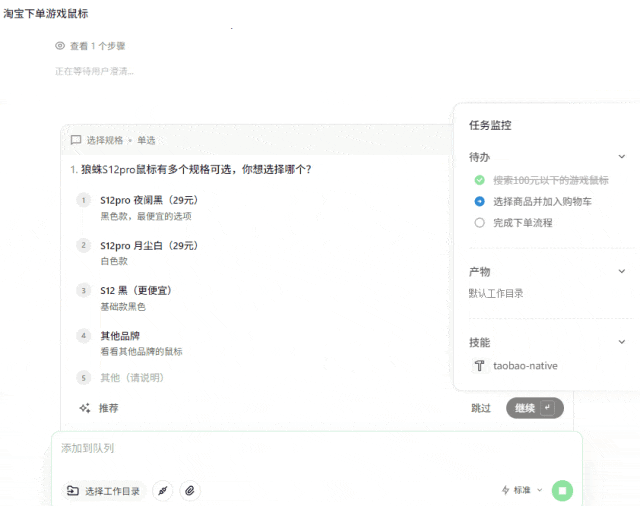Viewport: 640px width, 506px height.
Task: Select option S12pro 月尘白（29元）
Action: 149,245
